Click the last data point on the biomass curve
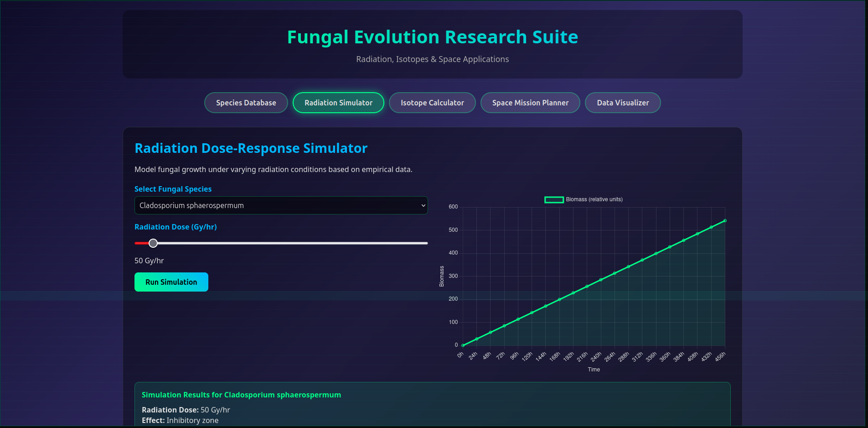 [725, 221]
